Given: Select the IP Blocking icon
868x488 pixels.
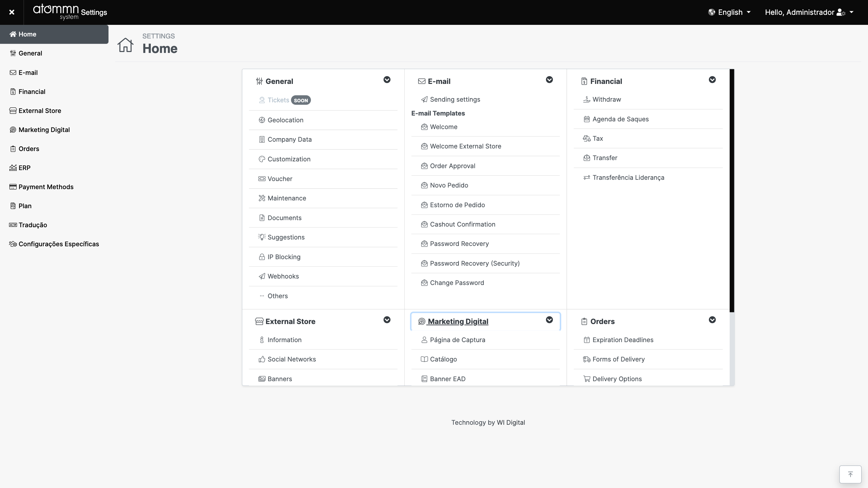Looking at the screenshot, I should (261, 256).
